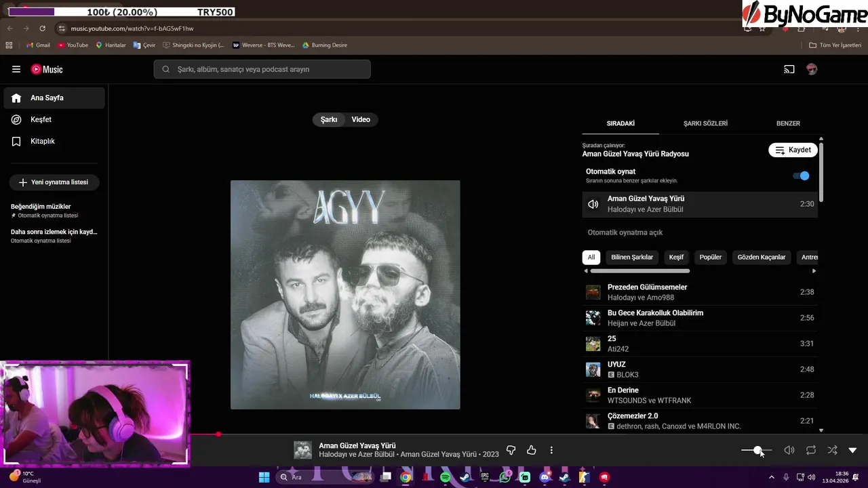Show the hidden system tray icons
868x488 pixels.
coord(772,477)
